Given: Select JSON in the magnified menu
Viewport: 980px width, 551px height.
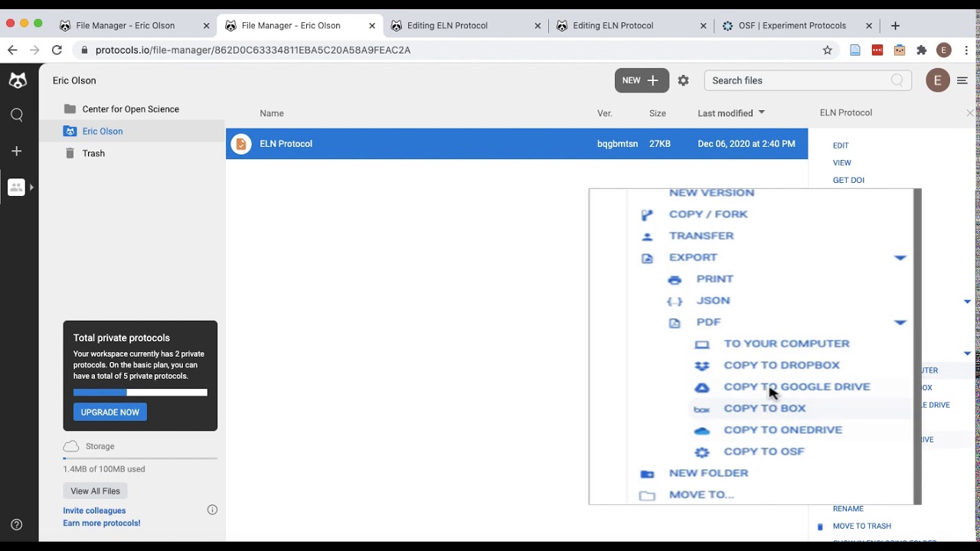Looking at the screenshot, I should pos(713,301).
